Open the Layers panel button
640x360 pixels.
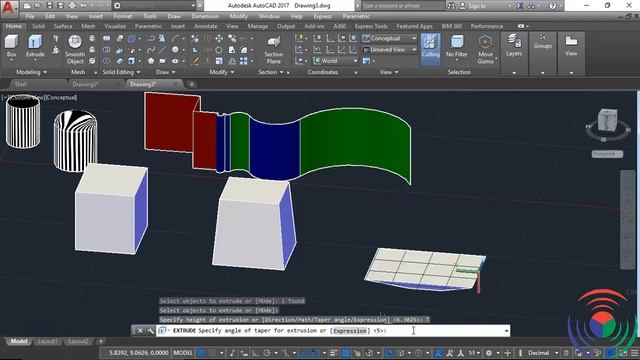point(513,46)
